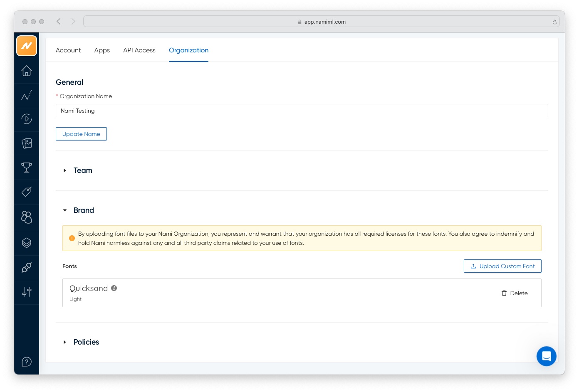The height and width of the screenshot is (392, 579).
Task: Open the stacked layers icon in sidebar
Action: click(27, 243)
